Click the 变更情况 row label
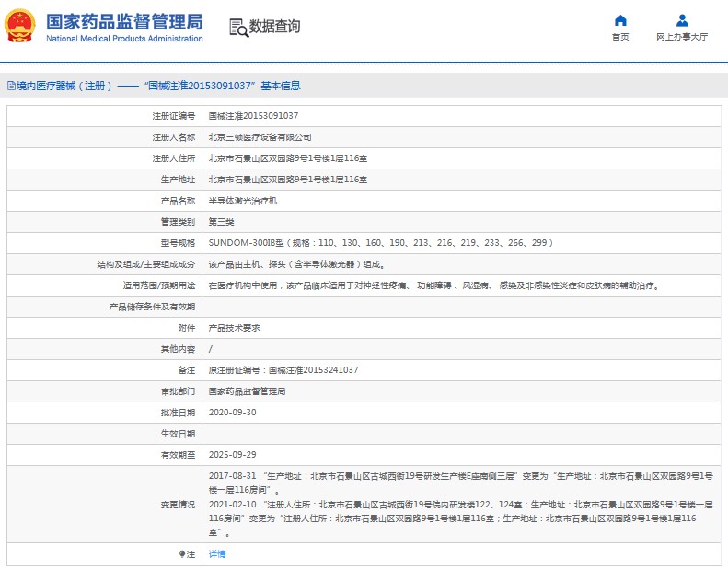Screen dimensions: 728x571 point(178,504)
